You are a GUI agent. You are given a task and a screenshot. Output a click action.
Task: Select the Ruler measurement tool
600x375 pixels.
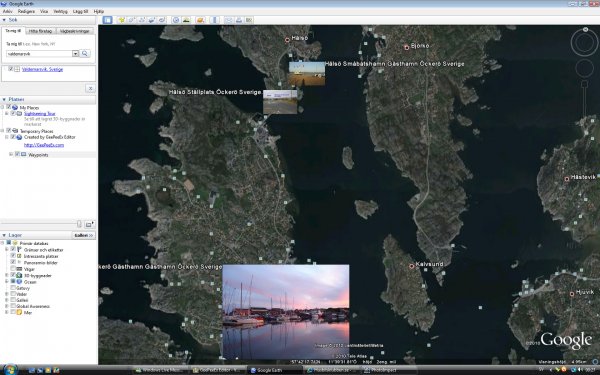(215, 20)
